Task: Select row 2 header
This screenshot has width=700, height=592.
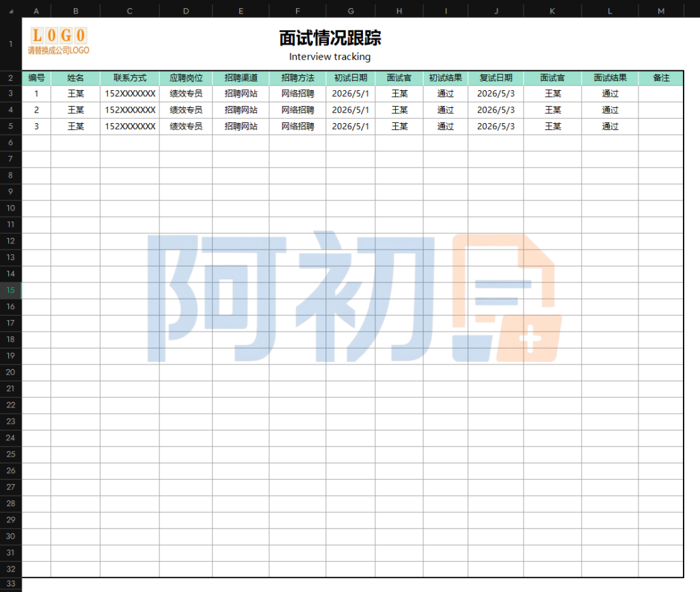Action: click(11, 78)
